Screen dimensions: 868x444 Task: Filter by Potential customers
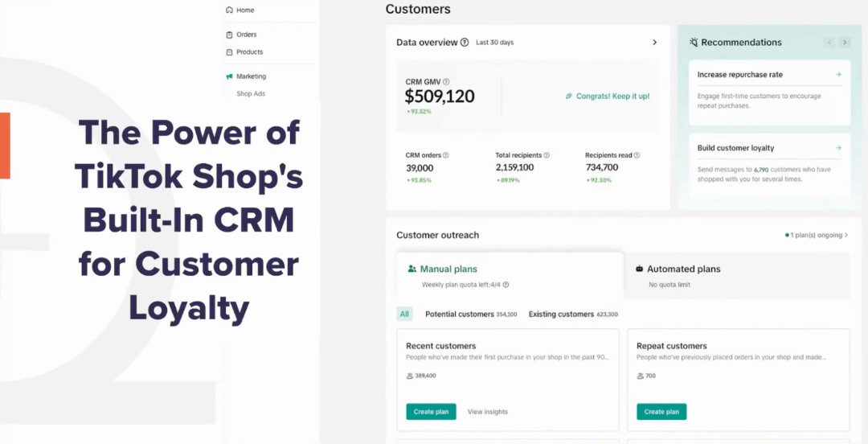coord(471,314)
